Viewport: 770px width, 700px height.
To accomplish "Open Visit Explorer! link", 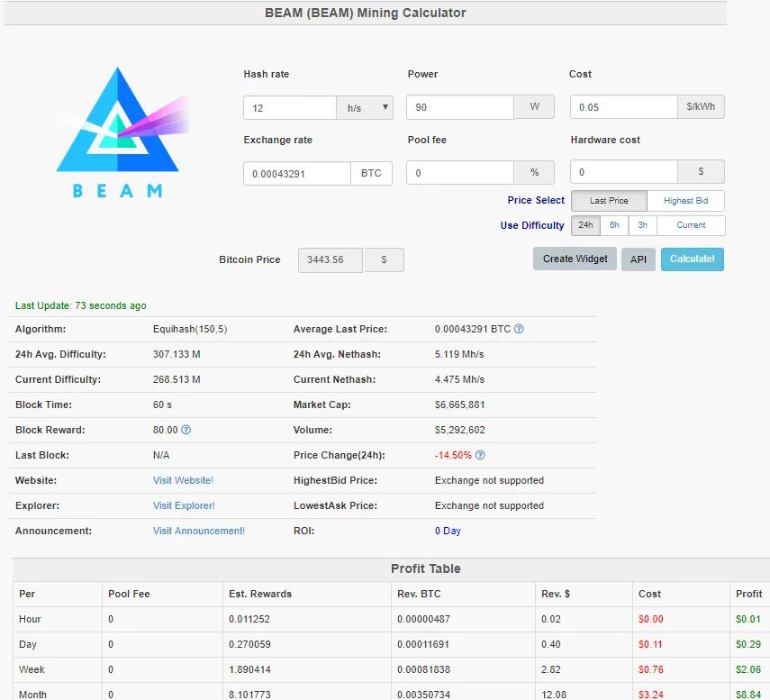I will point(184,505).
